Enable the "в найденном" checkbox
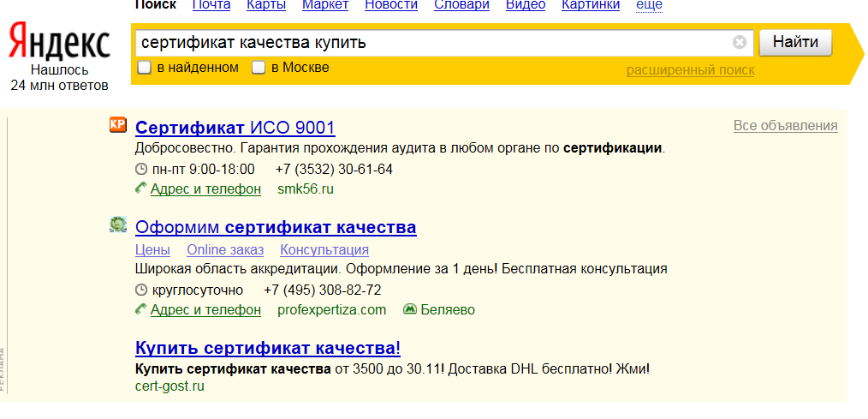This screenshot has width=868, height=419. tap(144, 69)
